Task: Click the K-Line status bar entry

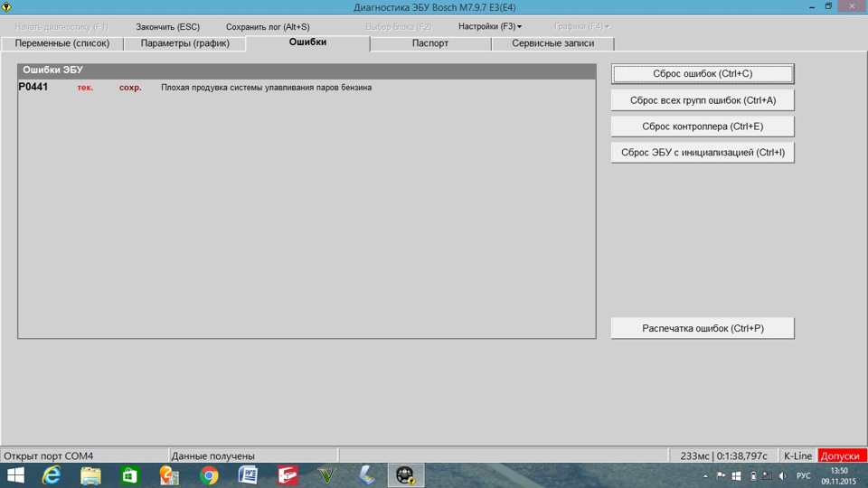Action: [x=797, y=455]
